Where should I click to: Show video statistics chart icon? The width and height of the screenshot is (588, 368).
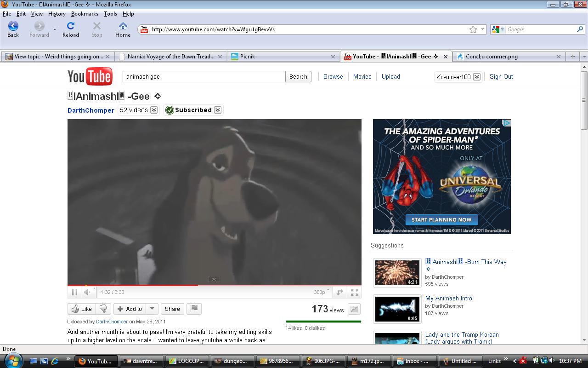pos(354,310)
